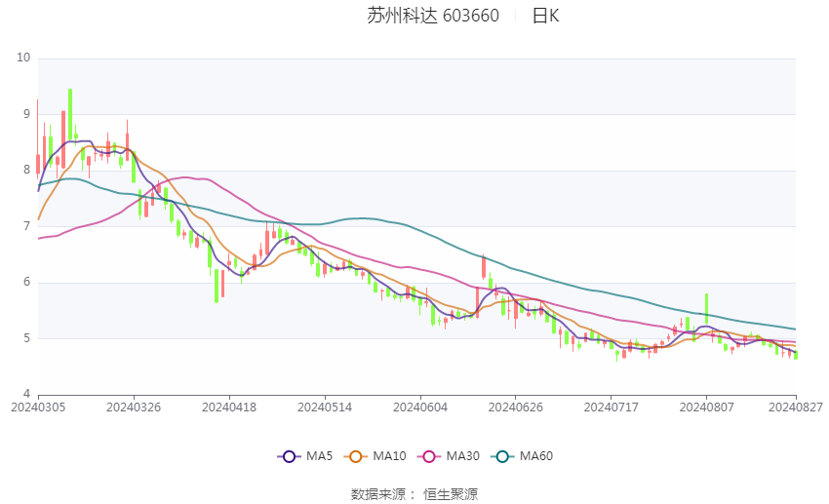Click the y-axis value 6
The width and height of the screenshot is (829, 504).
point(27,282)
